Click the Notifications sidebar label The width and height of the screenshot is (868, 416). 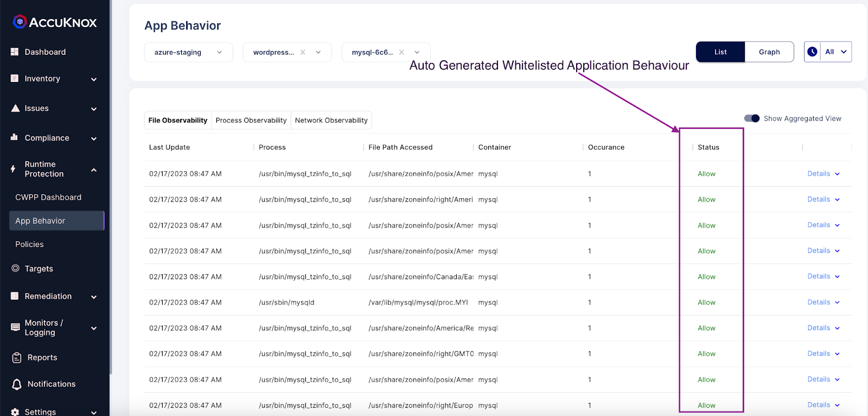point(52,384)
